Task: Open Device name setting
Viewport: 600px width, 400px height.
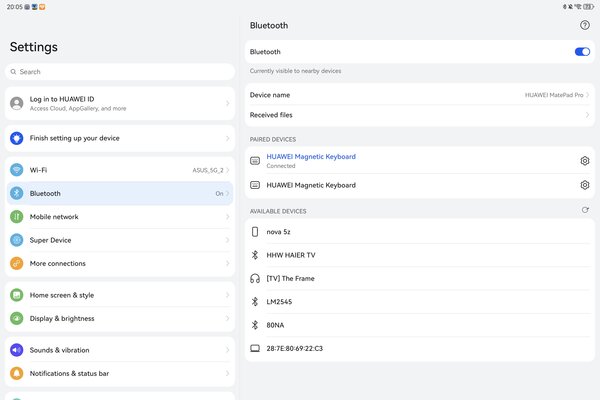Action: [x=420, y=95]
